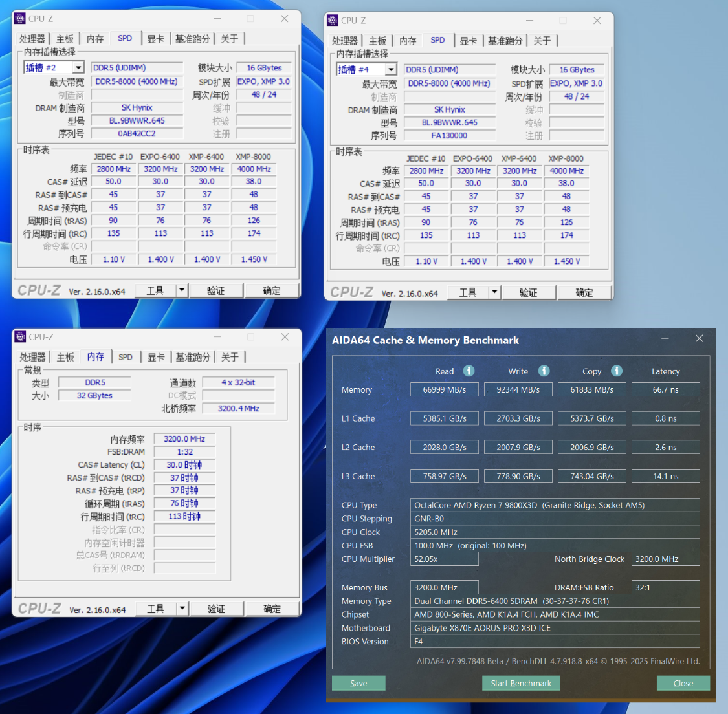Open 处理器 tab in slot #4 window

pyautogui.click(x=344, y=41)
